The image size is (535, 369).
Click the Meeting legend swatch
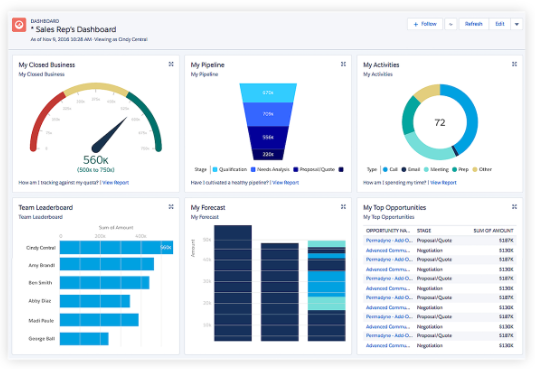(x=426, y=169)
